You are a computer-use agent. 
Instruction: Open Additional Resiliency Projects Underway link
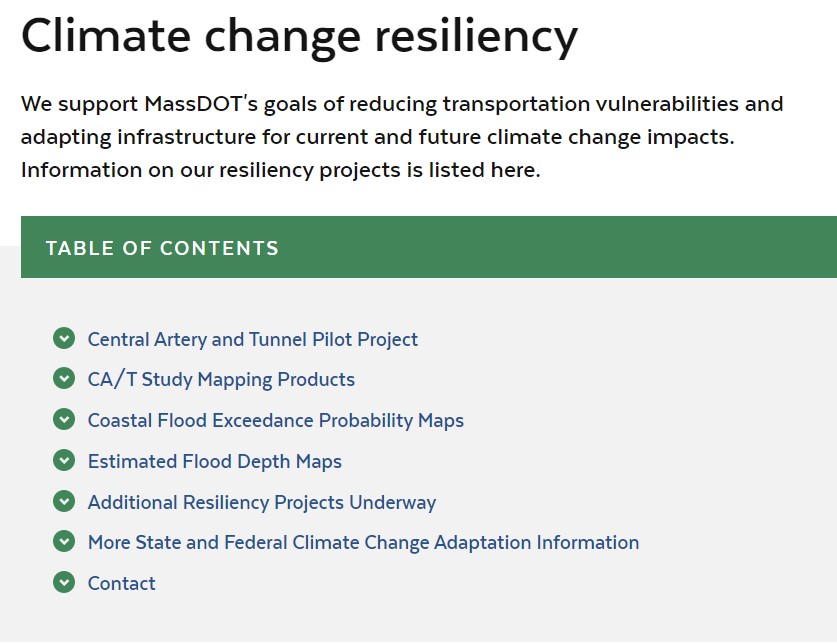(261, 502)
